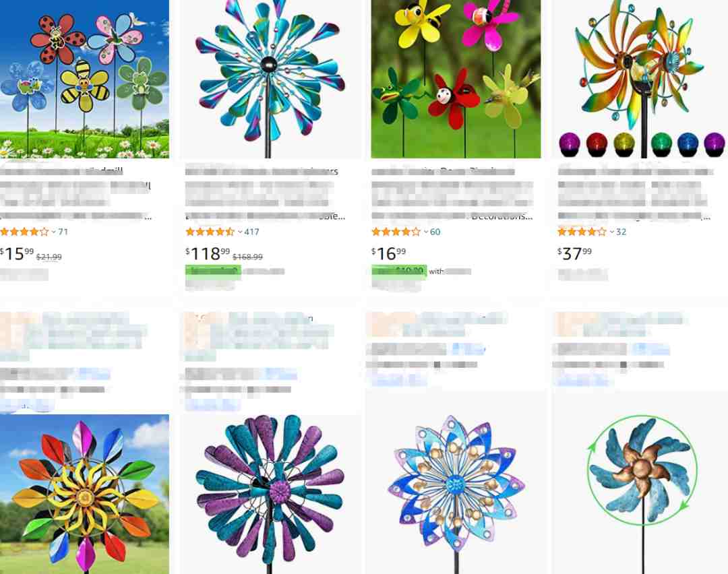The image size is (728, 574).
Task: Click the star rating above the $16.99 price
Action: [396, 232]
